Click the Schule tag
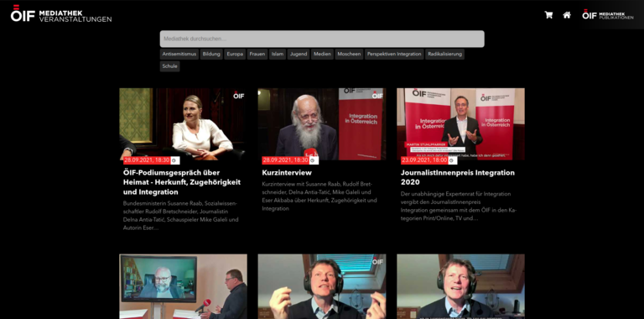644x319 pixels. (x=169, y=66)
